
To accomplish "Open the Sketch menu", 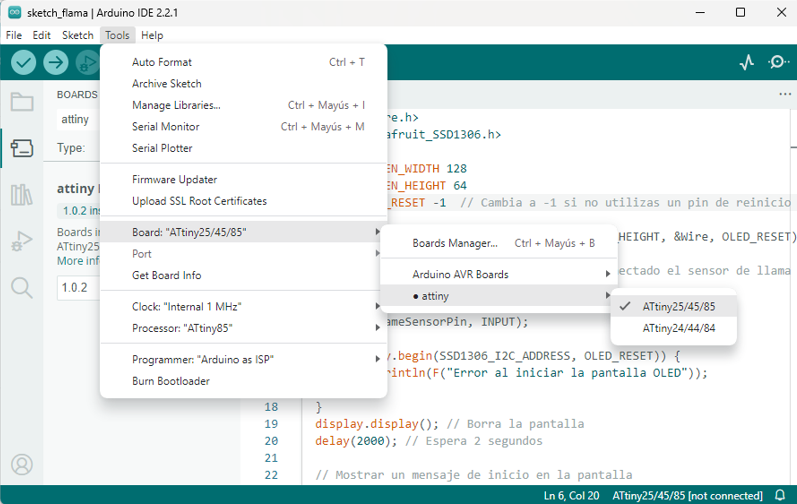I will coord(77,35).
